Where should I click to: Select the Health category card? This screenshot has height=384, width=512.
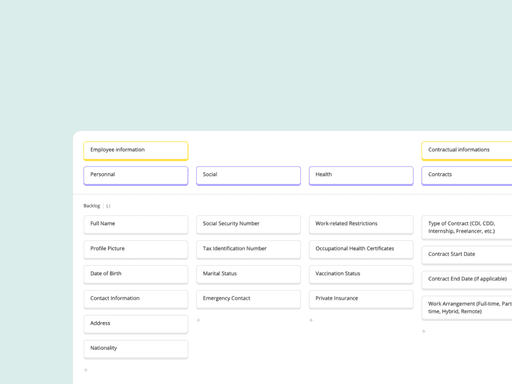click(x=361, y=175)
